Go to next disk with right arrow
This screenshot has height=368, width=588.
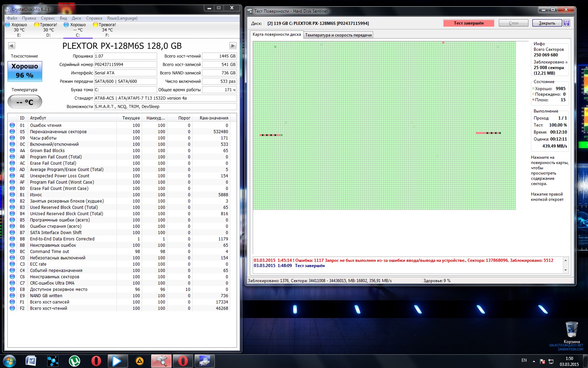pos(233,46)
